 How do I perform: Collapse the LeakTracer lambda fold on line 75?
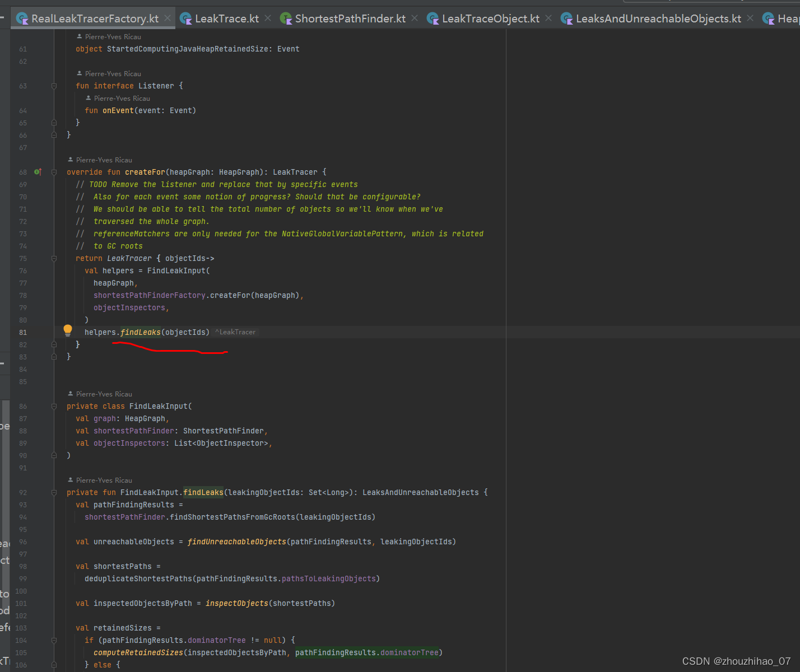click(x=54, y=258)
